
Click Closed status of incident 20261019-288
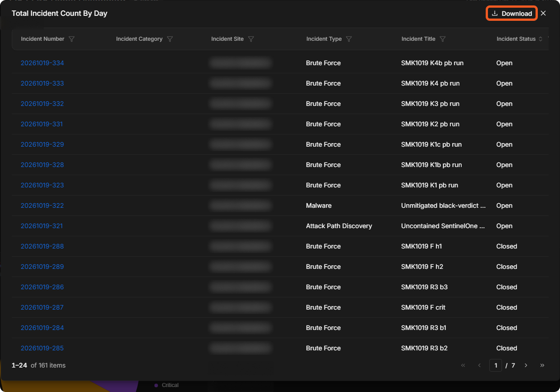click(507, 246)
